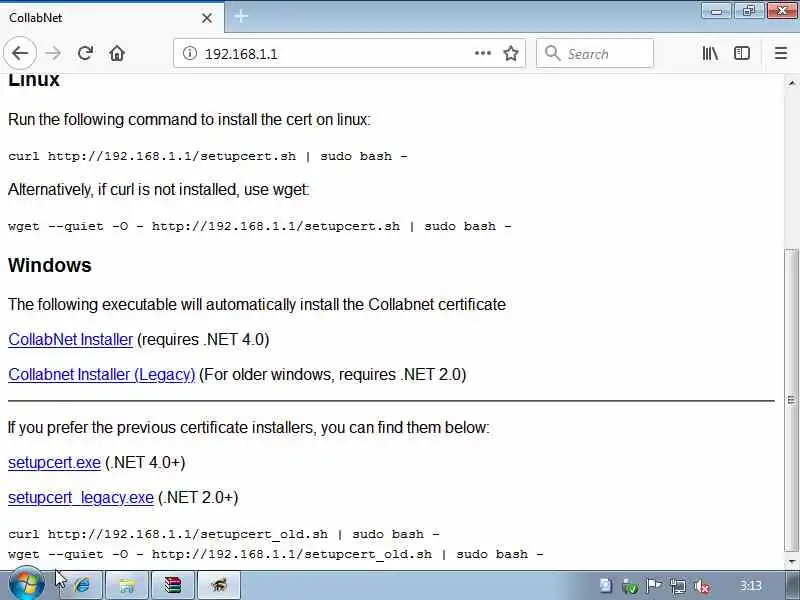Restore down the Firefox window
The height and width of the screenshot is (600, 800).
pyautogui.click(x=749, y=11)
